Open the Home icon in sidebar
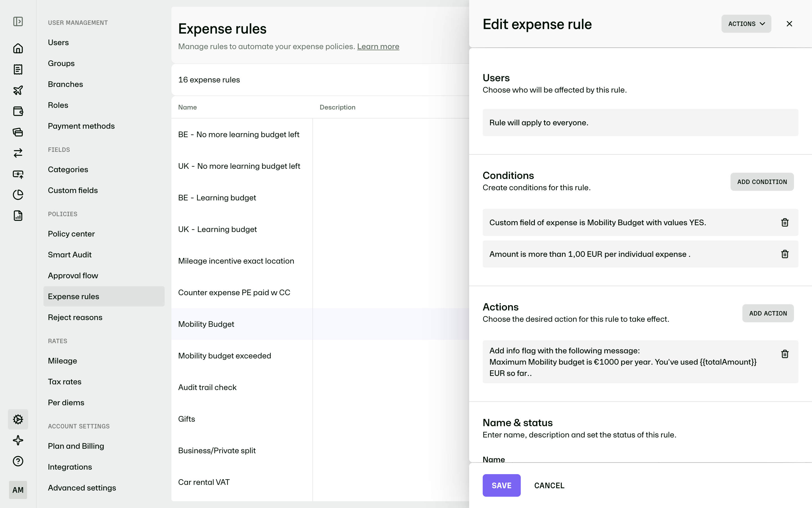Screen dimensions: 812x508 tap(18, 48)
